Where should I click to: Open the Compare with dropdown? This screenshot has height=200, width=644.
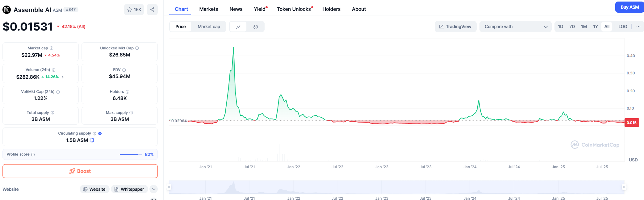click(x=515, y=27)
